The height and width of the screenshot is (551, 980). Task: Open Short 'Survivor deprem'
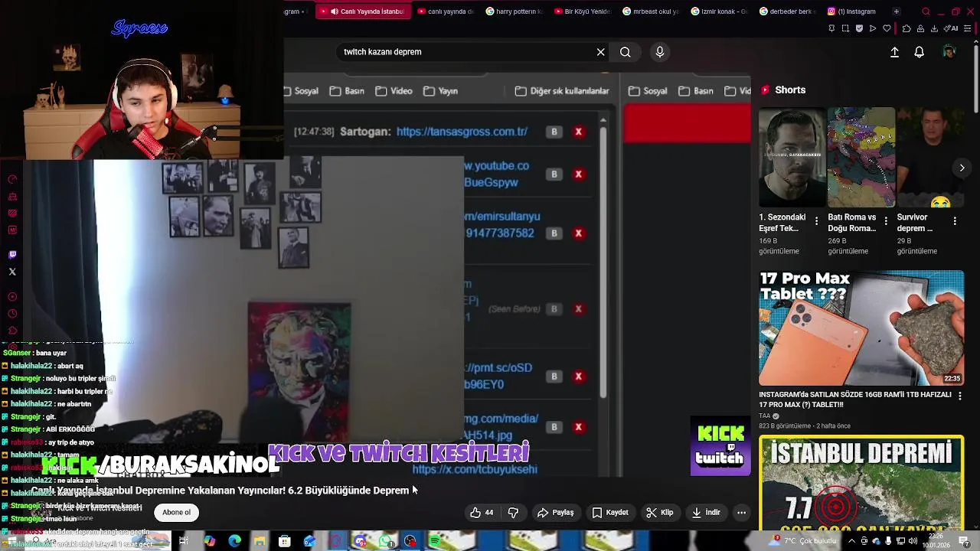click(x=930, y=158)
